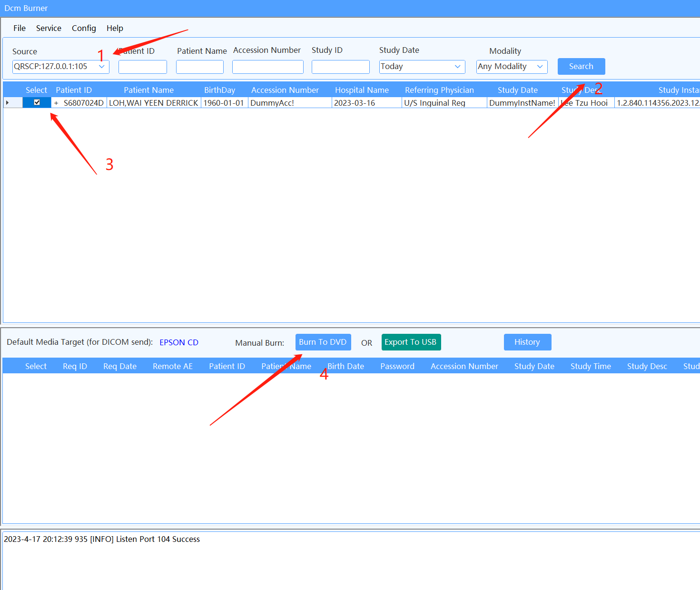This screenshot has height=590, width=700.
Task: Open the Service menu
Action: coord(49,28)
